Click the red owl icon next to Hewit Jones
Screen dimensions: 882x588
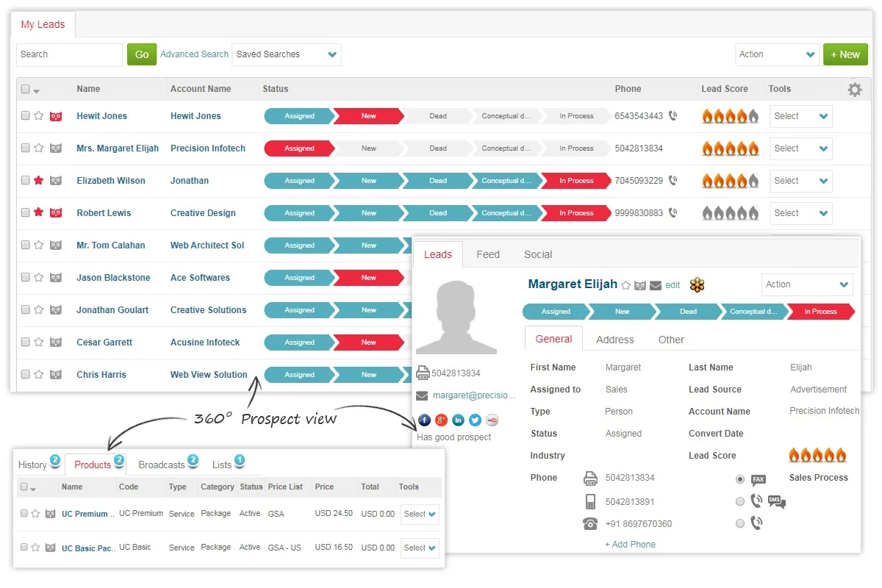coord(56,116)
